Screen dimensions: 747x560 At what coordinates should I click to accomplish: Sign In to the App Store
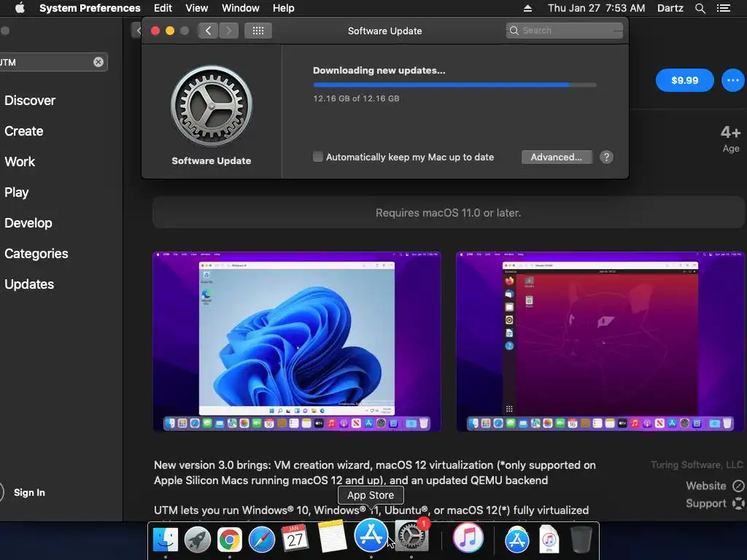coord(29,492)
